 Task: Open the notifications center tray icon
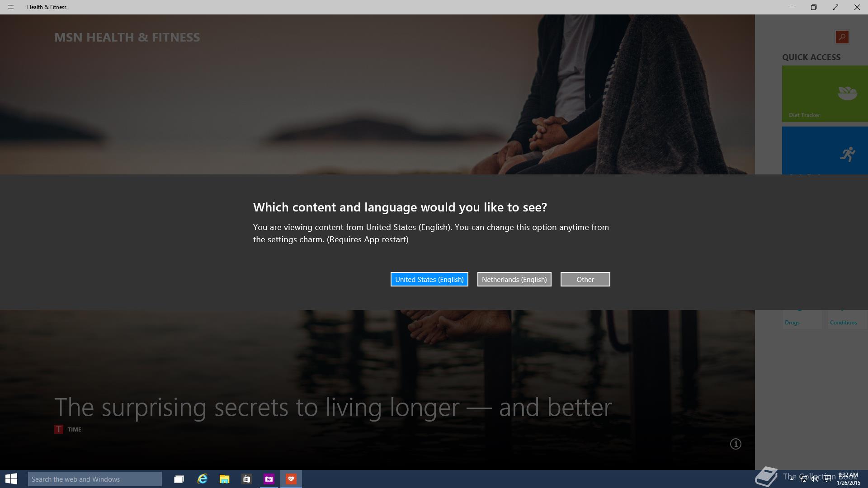tap(827, 479)
